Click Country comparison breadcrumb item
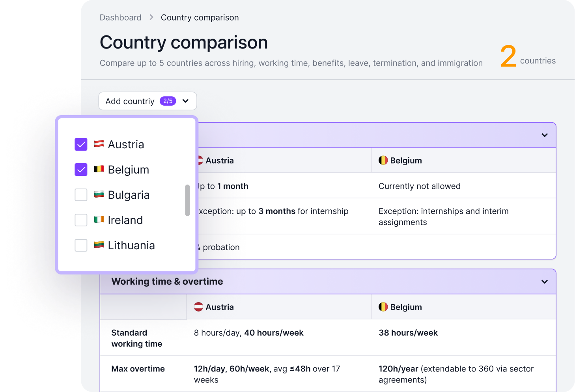The image size is (575, 392). [x=200, y=17]
